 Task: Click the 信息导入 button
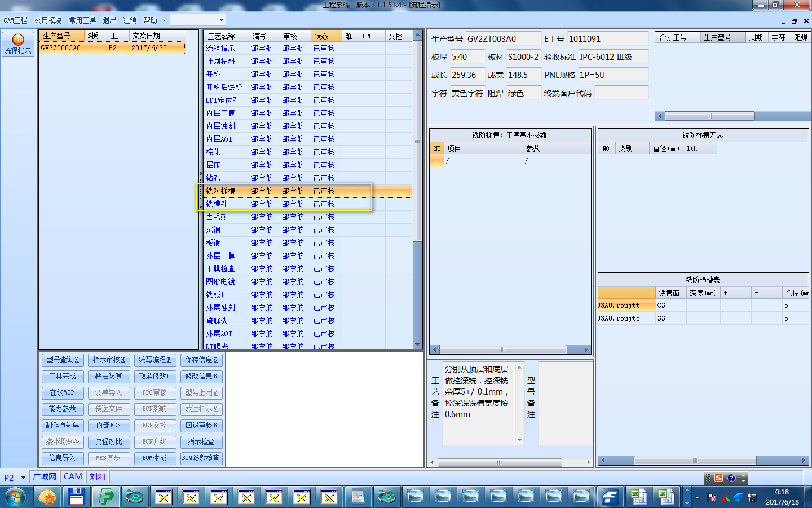click(63, 458)
